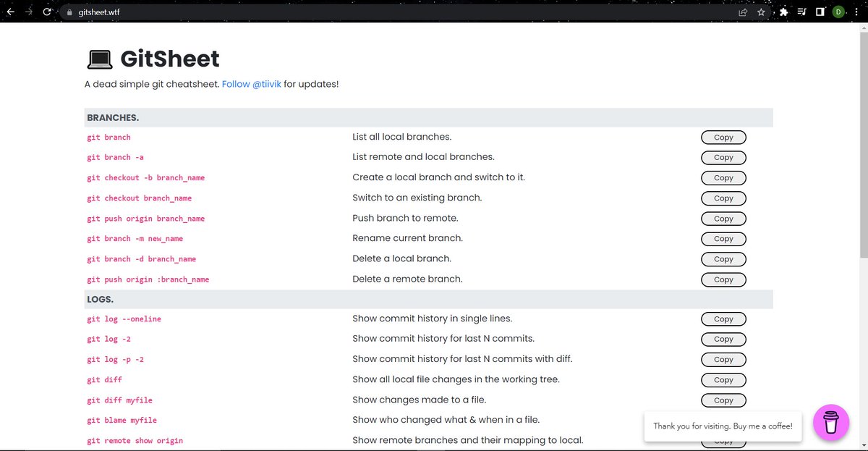The image size is (868, 451).
Task: Click the 'git log --oneline' command text
Action: tap(124, 319)
